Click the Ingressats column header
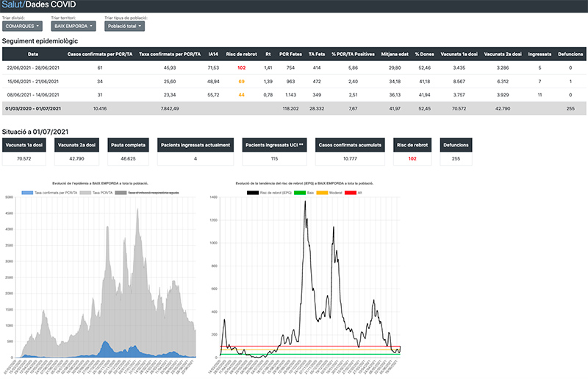This screenshot has width=588, height=379. coord(539,54)
